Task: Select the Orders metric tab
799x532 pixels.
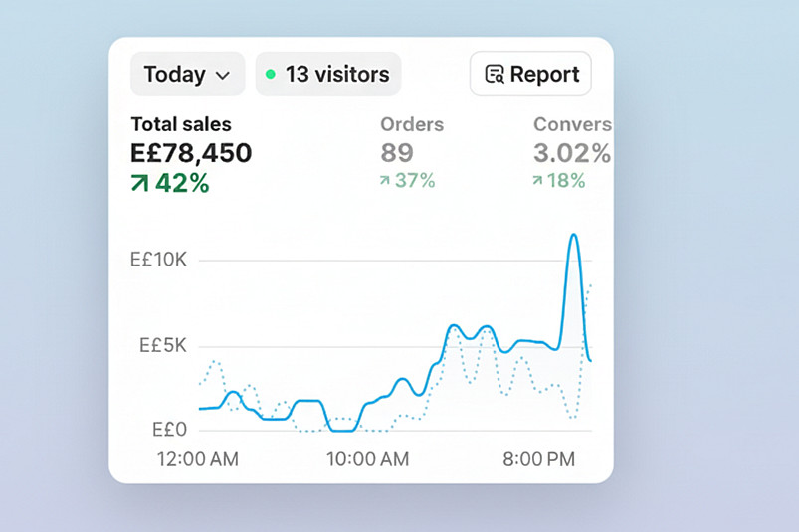Action: tap(412, 125)
